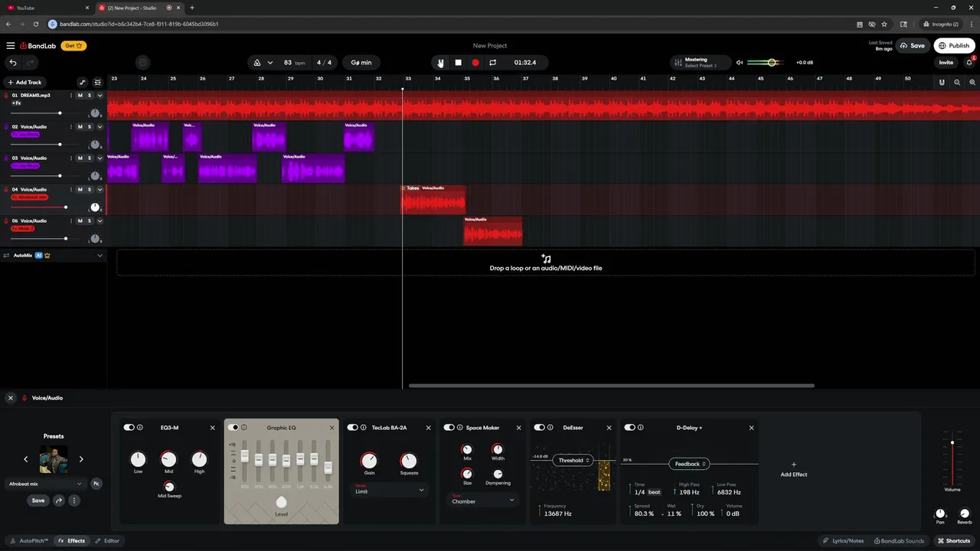Switch to the Editor tab

click(107, 541)
